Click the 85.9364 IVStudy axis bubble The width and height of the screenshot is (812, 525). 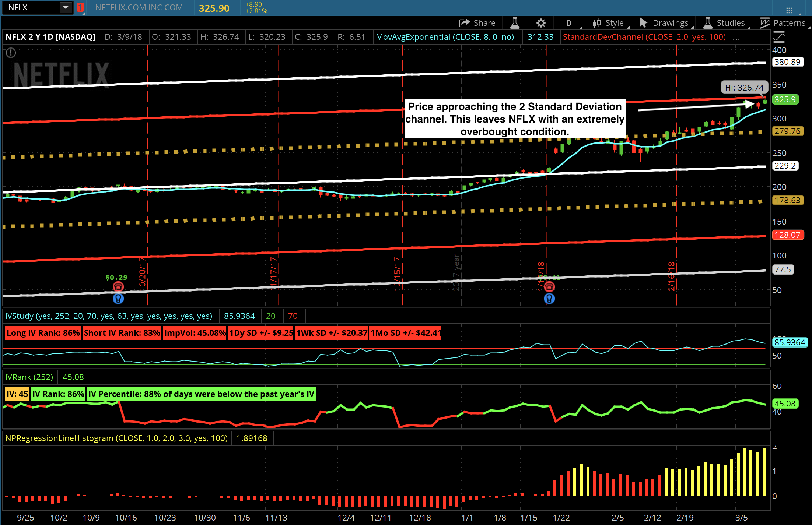tap(790, 342)
